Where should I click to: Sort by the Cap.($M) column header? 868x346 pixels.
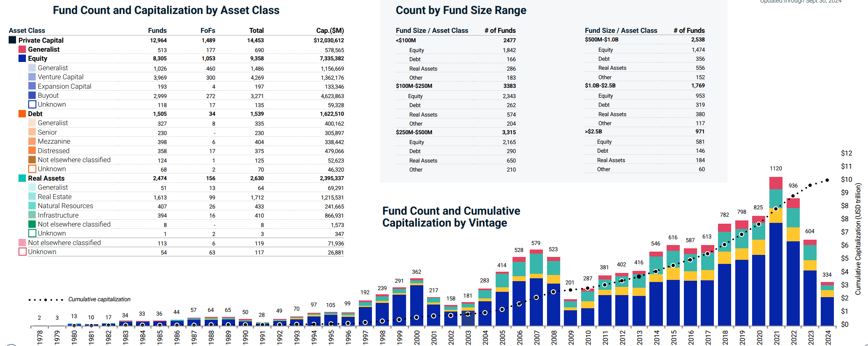(330, 30)
